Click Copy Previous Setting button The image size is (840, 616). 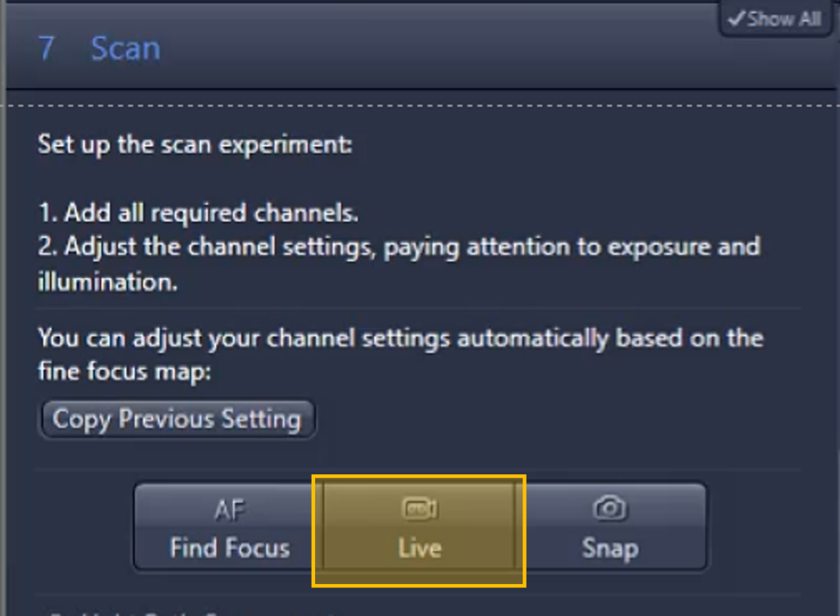pos(177,419)
